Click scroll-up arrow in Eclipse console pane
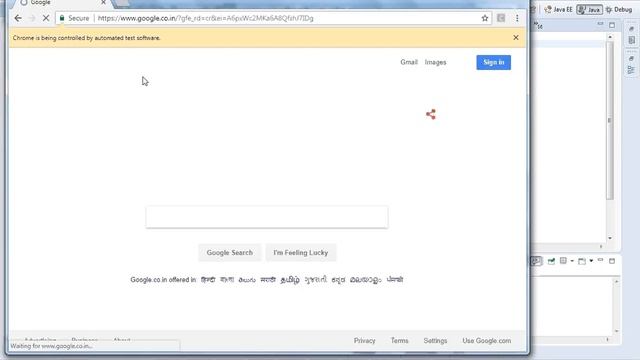The width and height of the screenshot is (640, 360). [x=616, y=282]
